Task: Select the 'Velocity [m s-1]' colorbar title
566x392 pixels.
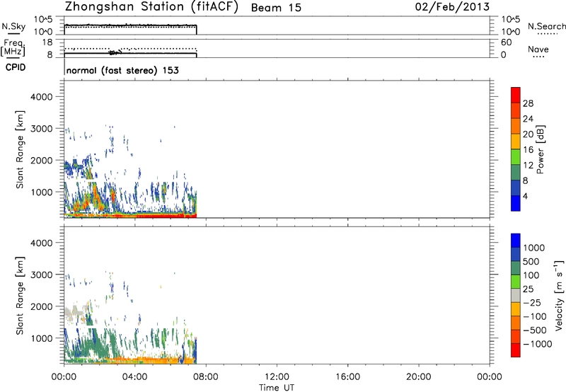Action: coord(559,295)
